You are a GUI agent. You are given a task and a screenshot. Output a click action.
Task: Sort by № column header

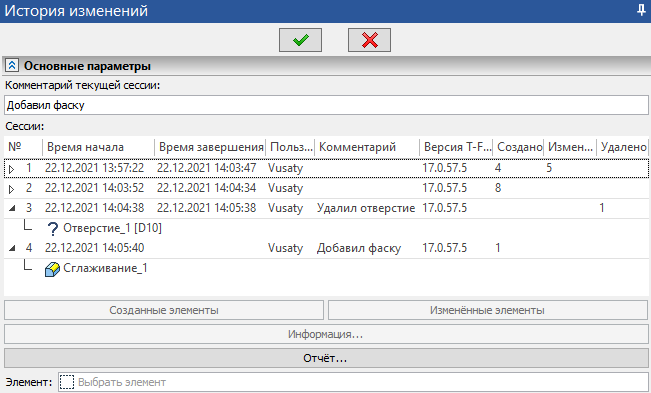point(23,147)
